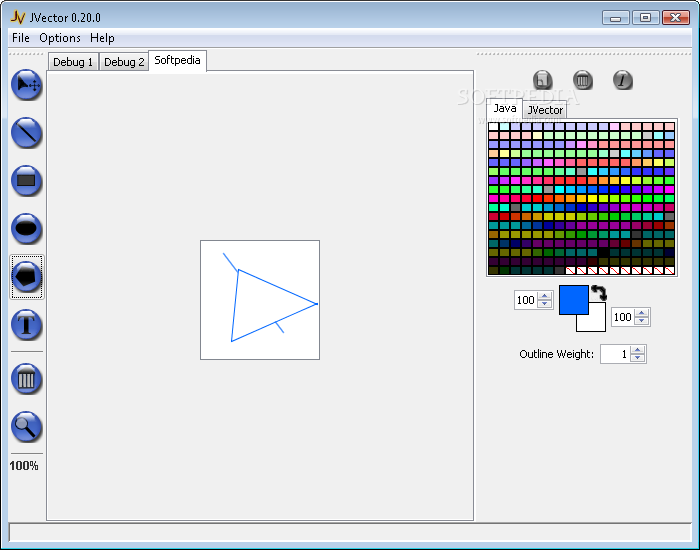Switch to the Debug 1 tab

click(x=73, y=62)
